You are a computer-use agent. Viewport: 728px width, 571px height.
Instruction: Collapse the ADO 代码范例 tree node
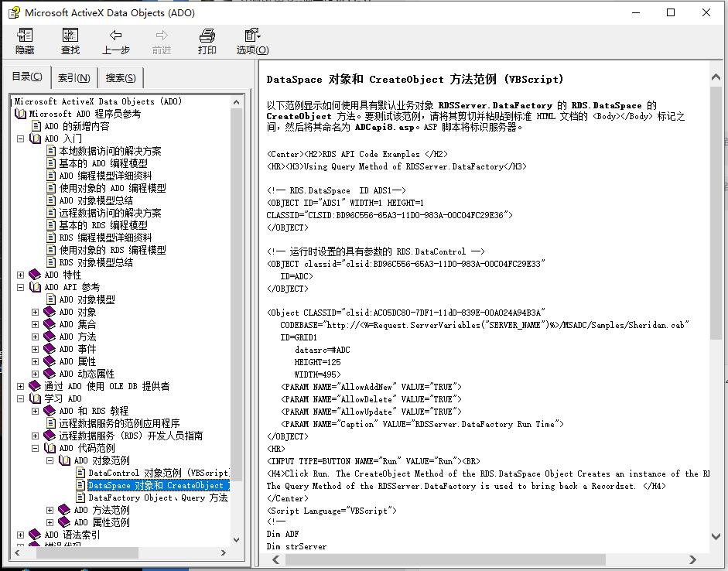pos(36,448)
